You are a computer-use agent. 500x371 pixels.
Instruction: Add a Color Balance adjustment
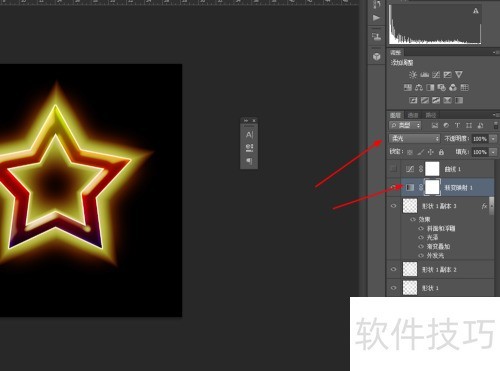419,88
